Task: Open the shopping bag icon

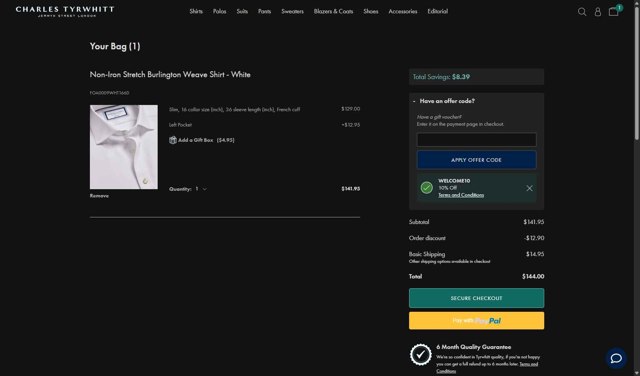Action: click(613, 11)
